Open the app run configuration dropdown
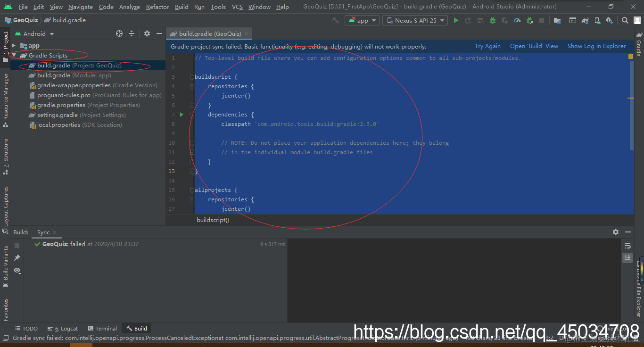Image resolution: width=644 pixels, height=347 pixels. coord(362,20)
